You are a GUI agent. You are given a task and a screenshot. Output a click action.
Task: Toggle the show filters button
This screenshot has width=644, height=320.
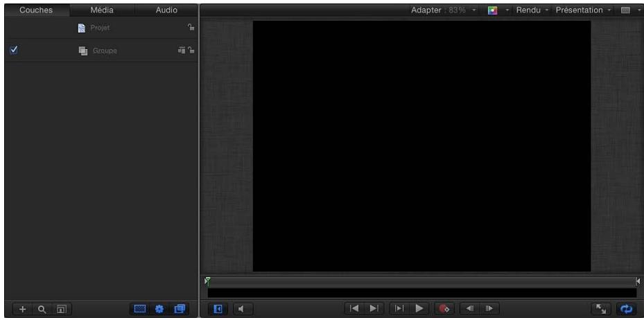click(180, 309)
